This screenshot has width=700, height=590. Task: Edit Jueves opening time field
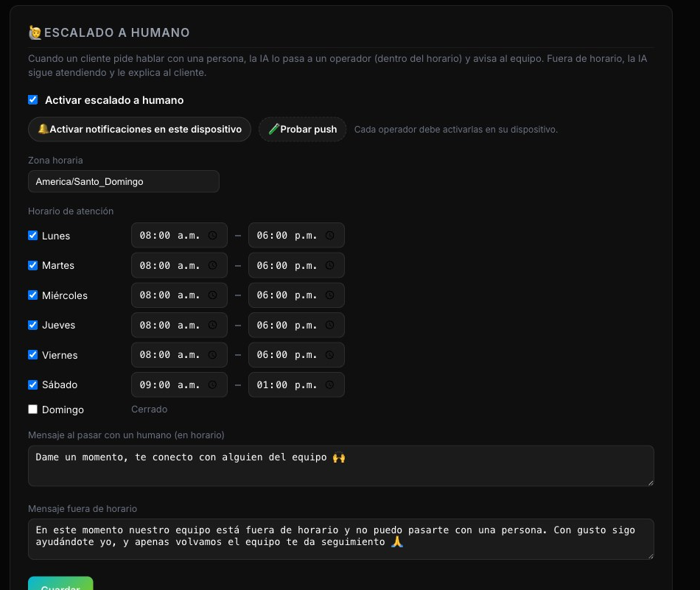(179, 325)
